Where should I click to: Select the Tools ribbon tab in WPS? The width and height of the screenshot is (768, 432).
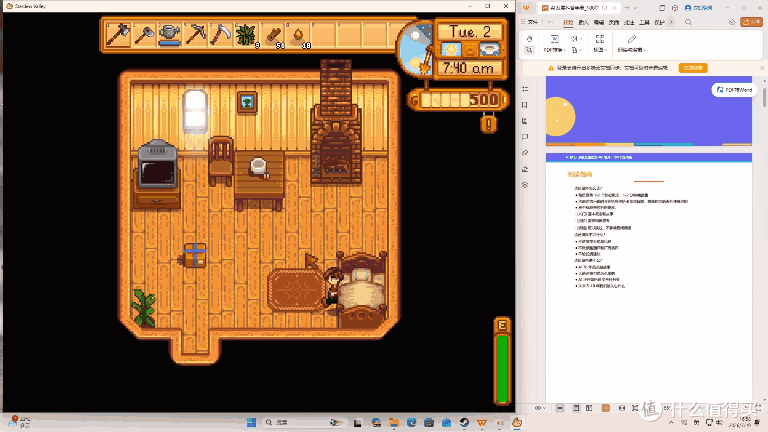click(645, 22)
